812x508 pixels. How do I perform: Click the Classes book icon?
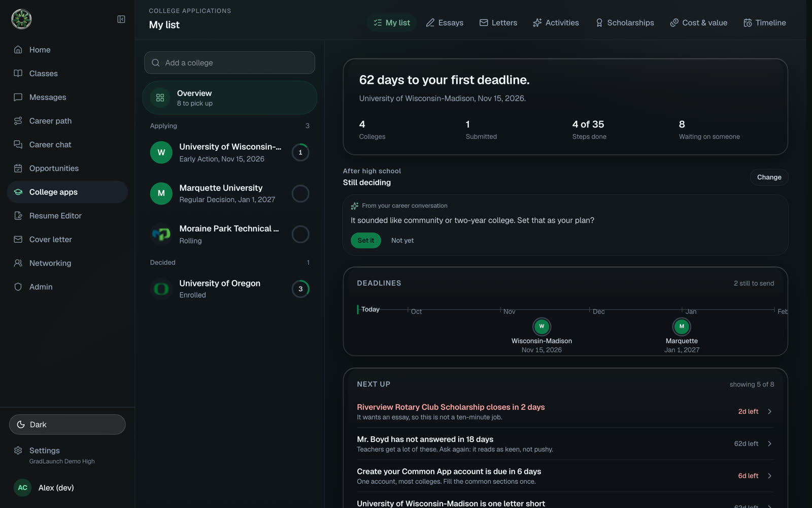click(x=18, y=74)
